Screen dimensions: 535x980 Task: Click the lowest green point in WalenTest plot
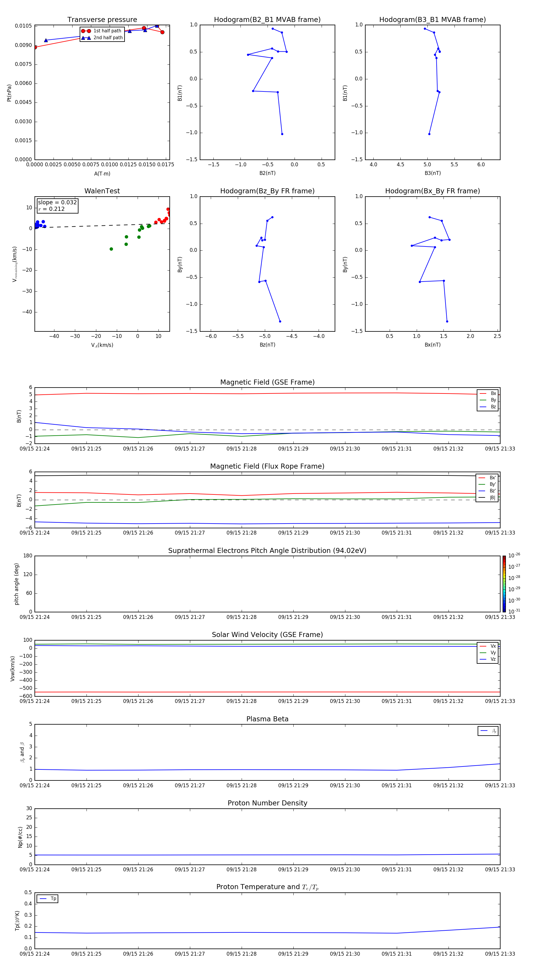(x=111, y=249)
